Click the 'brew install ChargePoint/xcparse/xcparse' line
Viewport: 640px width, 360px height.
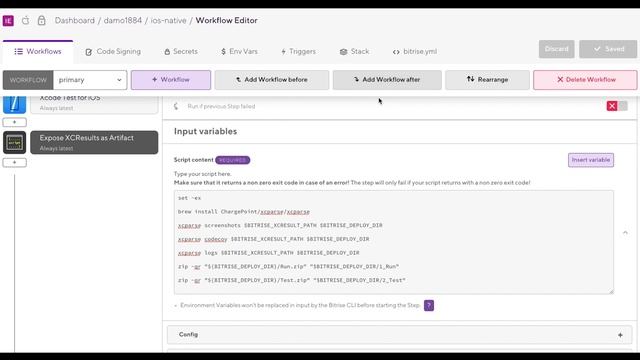244,212
